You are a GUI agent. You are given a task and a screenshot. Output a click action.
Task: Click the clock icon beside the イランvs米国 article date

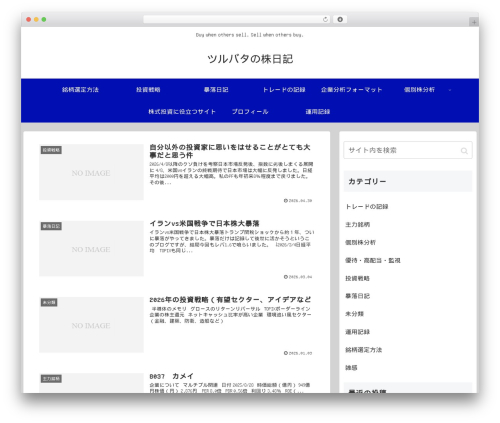286,277
